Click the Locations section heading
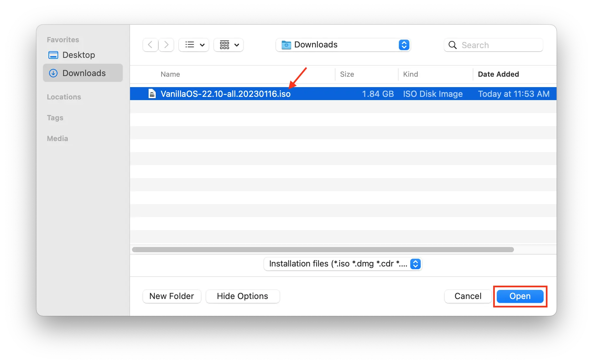 point(64,97)
